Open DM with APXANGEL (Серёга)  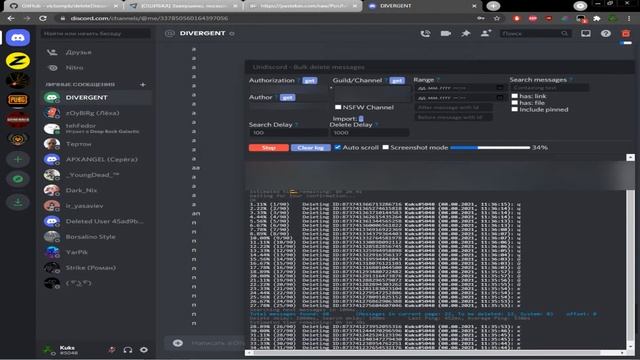point(96,159)
